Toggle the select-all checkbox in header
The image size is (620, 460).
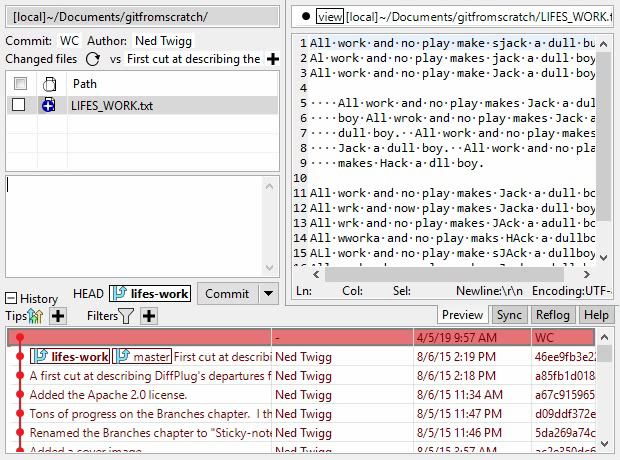19,84
